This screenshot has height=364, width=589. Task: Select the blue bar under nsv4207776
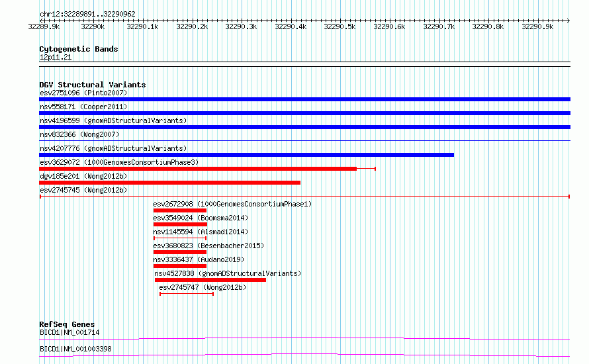(x=246, y=155)
